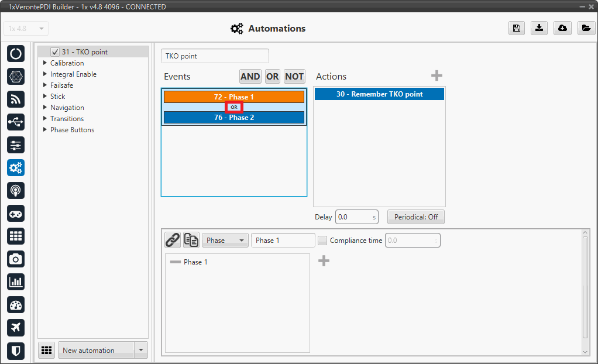Viewport: 598px width, 364px height.
Task: Select the Failsafe group in automation list
Action: (x=61, y=85)
